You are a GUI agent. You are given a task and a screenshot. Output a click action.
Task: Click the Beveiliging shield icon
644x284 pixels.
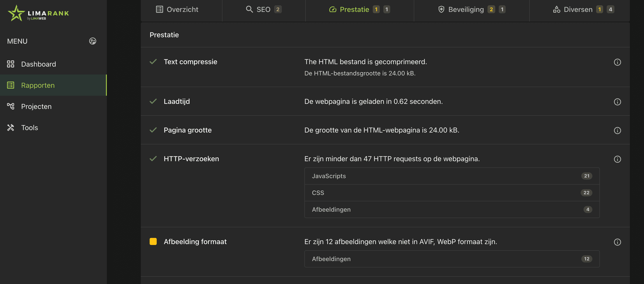pos(441,9)
